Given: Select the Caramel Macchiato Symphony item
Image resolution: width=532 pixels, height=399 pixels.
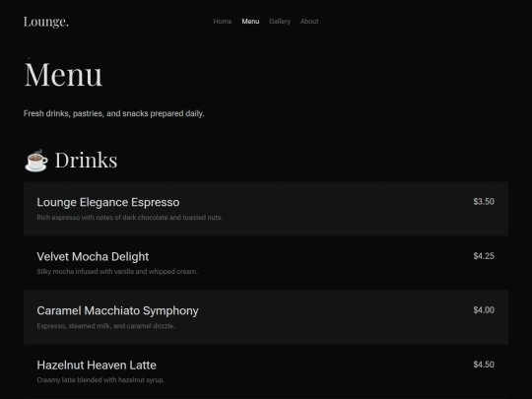Looking at the screenshot, I should click(266, 317).
